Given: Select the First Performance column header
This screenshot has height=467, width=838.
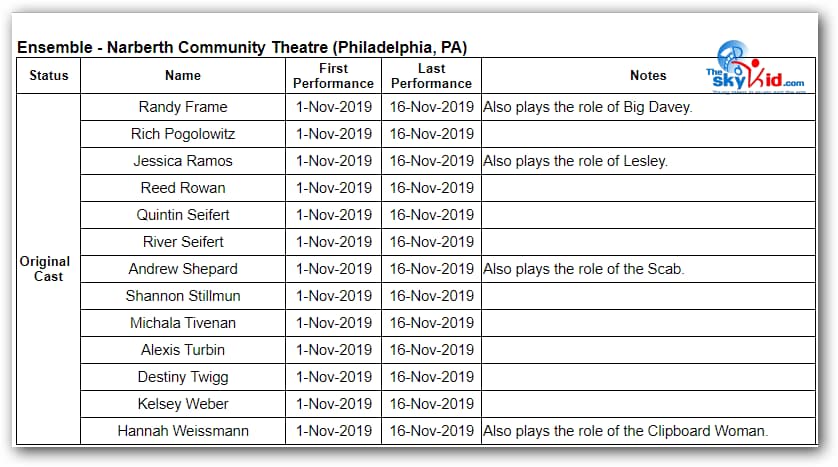Looking at the screenshot, I should 333,76.
